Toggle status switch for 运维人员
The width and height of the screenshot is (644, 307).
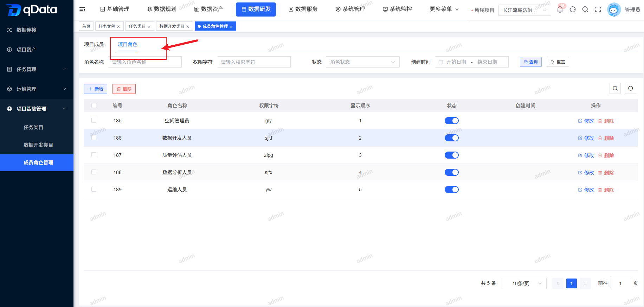[x=452, y=190]
